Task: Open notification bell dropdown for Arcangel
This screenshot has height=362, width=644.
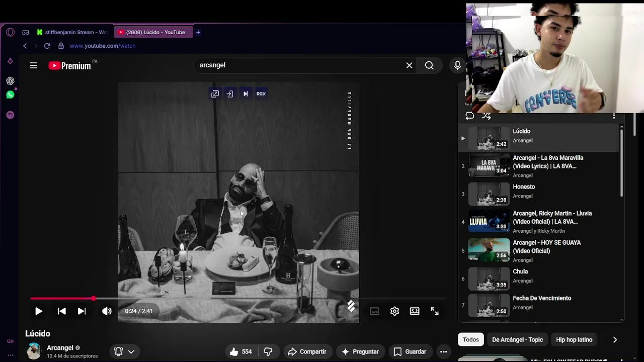Action: [124, 352]
